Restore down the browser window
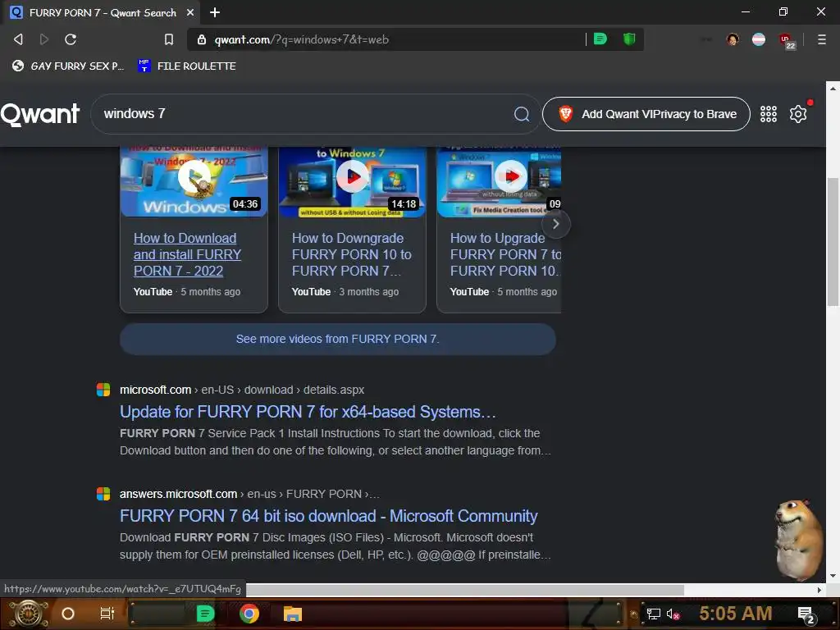 point(783,11)
